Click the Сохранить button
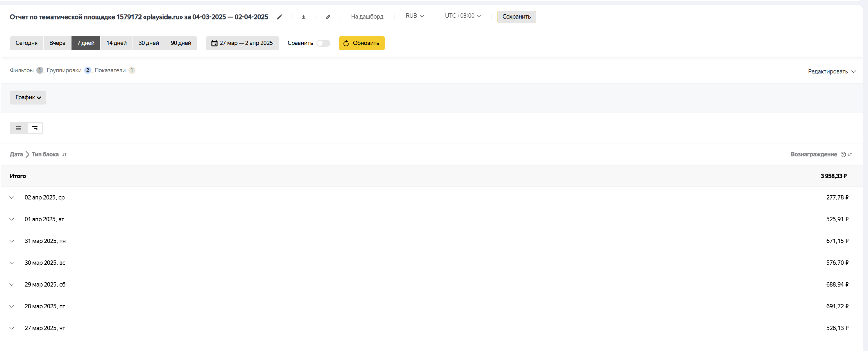The width and height of the screenshot is (868, 351). 516,17
